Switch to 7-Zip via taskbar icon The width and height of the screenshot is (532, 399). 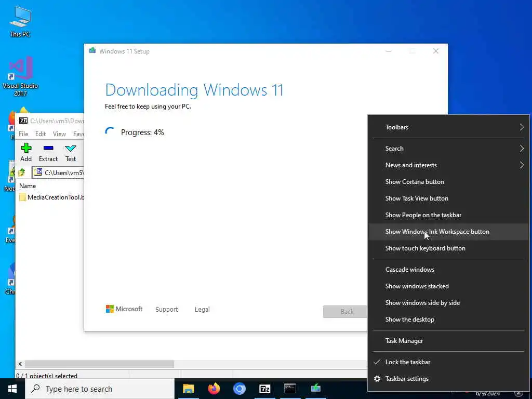(x=264, y=389)
